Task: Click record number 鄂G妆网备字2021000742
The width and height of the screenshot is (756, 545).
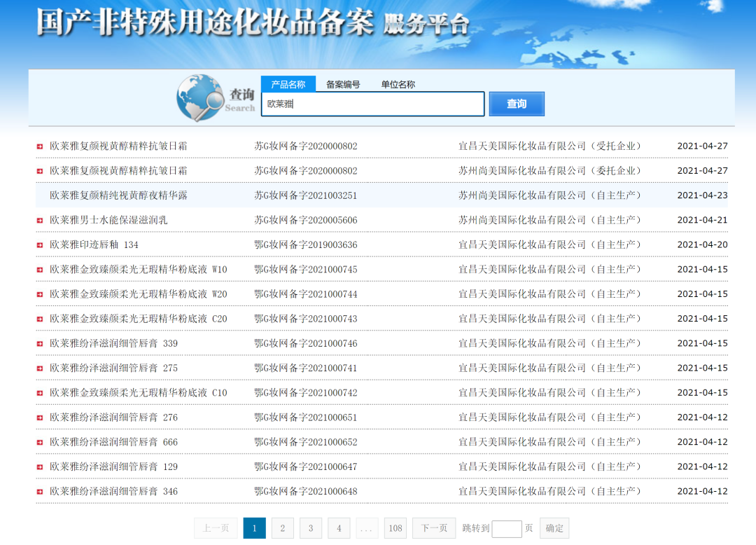Action: pyautogui.click(x=306, y=393)
